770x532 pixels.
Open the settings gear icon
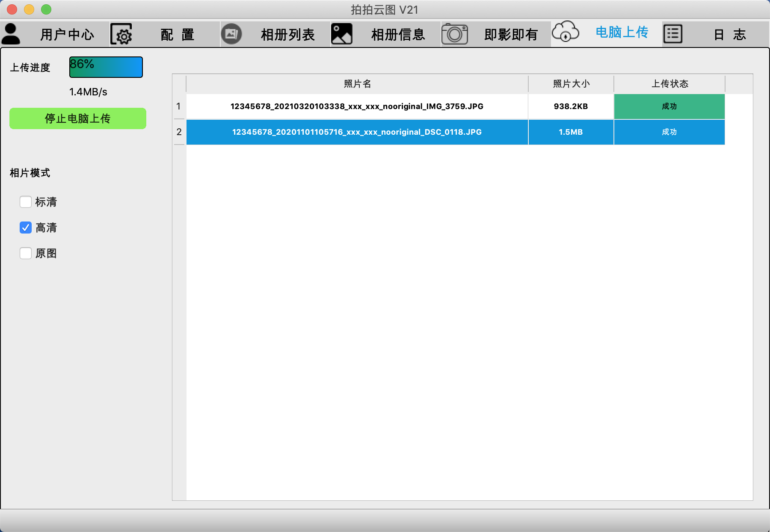[121, 34]
